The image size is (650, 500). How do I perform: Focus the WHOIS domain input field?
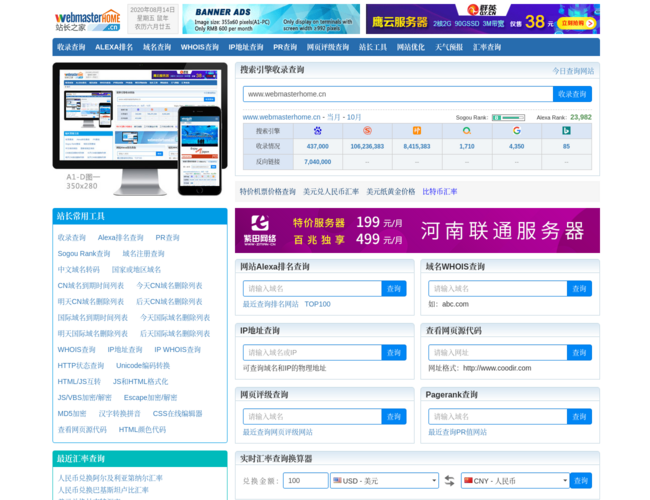point(497,289)
